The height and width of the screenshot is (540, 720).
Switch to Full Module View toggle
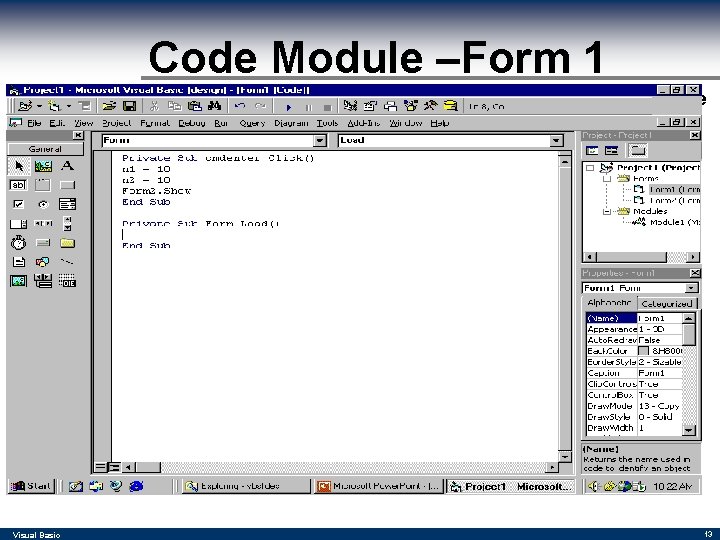[x=114, y=467]
